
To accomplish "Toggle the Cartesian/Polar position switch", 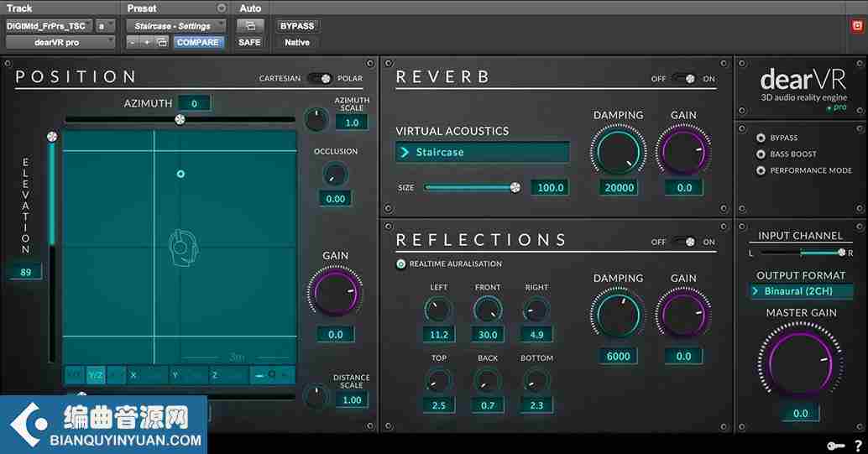I will (x=319, y=79).
